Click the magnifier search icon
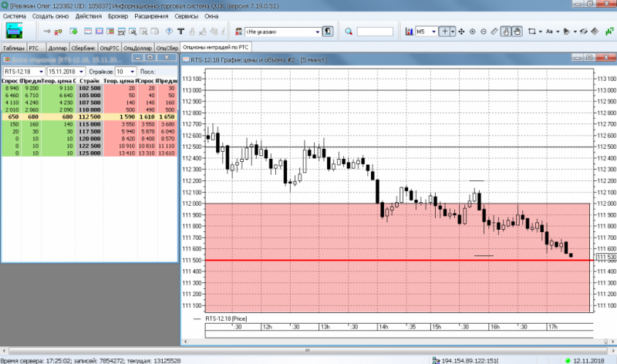Screen dimensions: 617x364 349,32
